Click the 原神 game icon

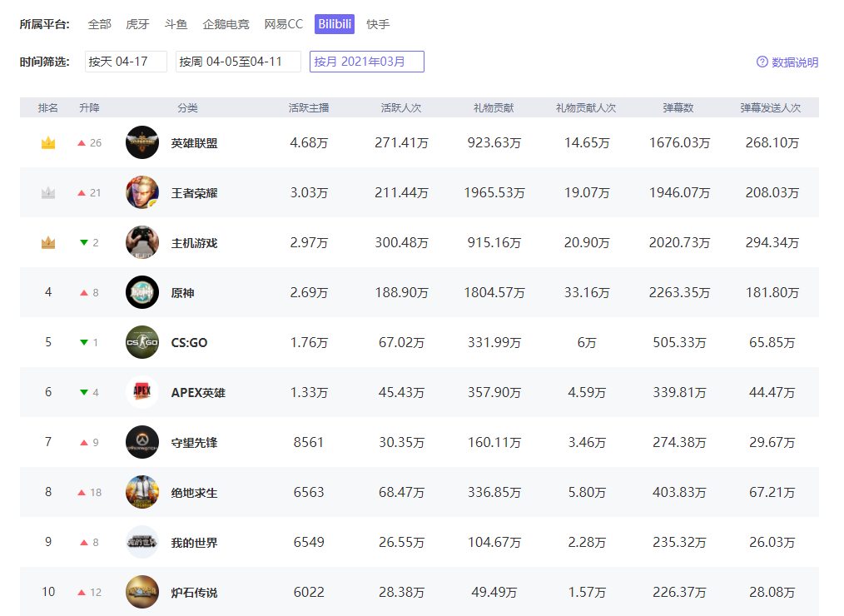click(x=142, y=292)
